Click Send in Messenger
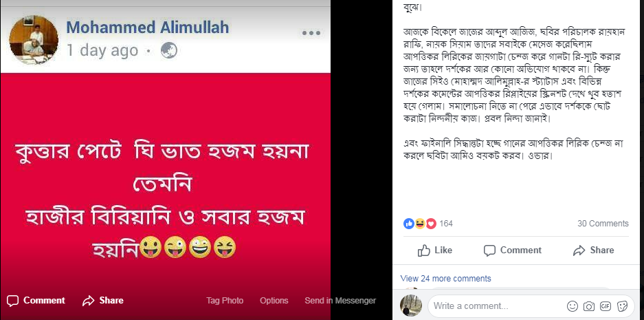 coord(340,301)
